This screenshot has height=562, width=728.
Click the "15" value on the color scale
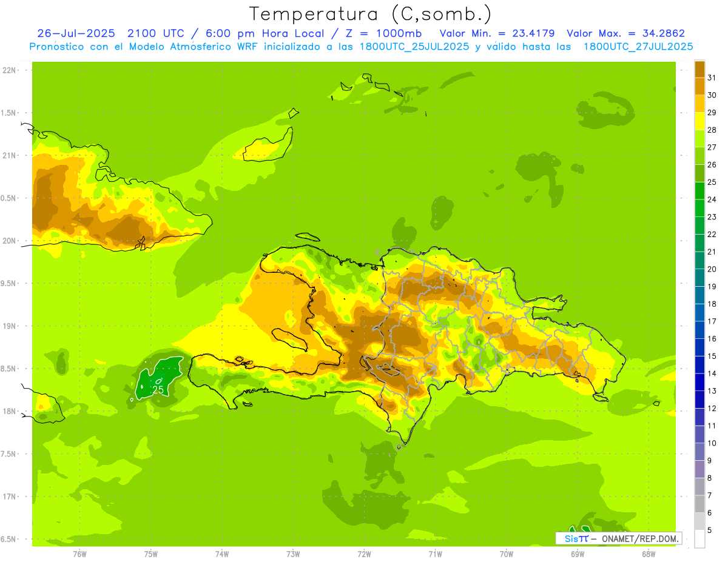click(712, 356)
